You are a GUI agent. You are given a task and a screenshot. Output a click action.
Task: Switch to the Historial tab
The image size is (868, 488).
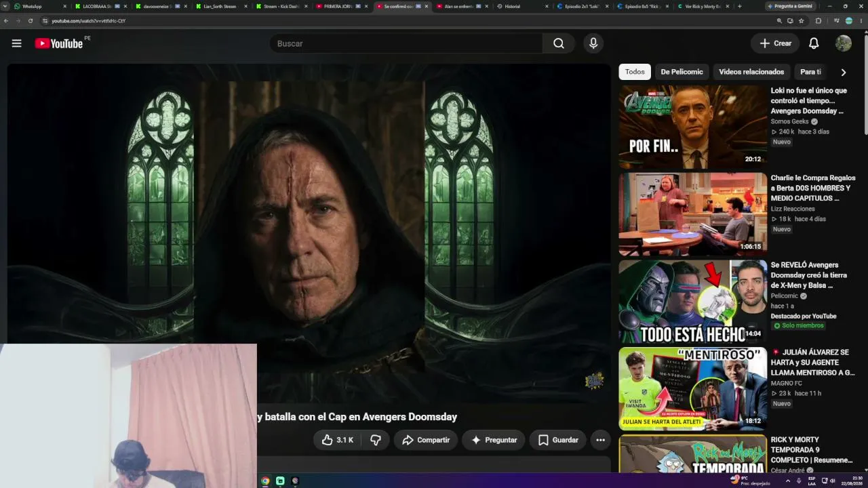pyautogui.click(x=521, y=6)
